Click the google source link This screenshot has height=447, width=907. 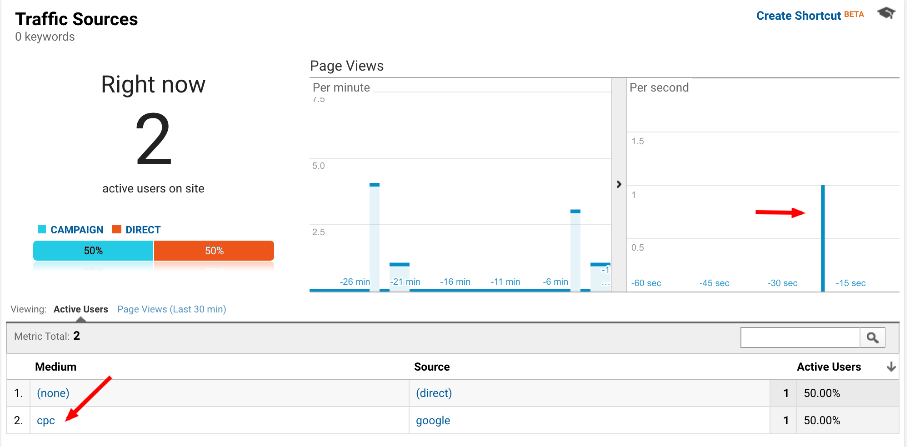[432, 421]
